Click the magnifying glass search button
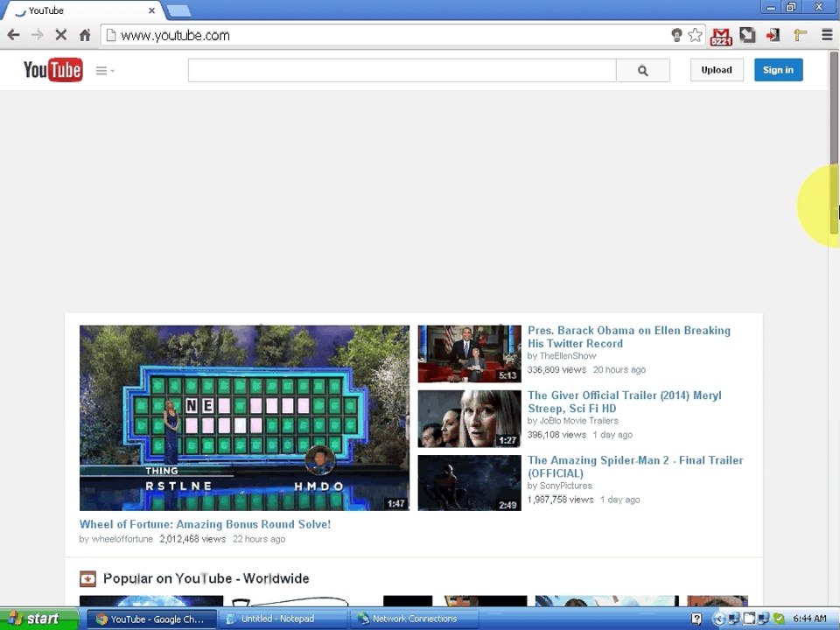Viewport: 840px width, 630px height. click(643, 70)
